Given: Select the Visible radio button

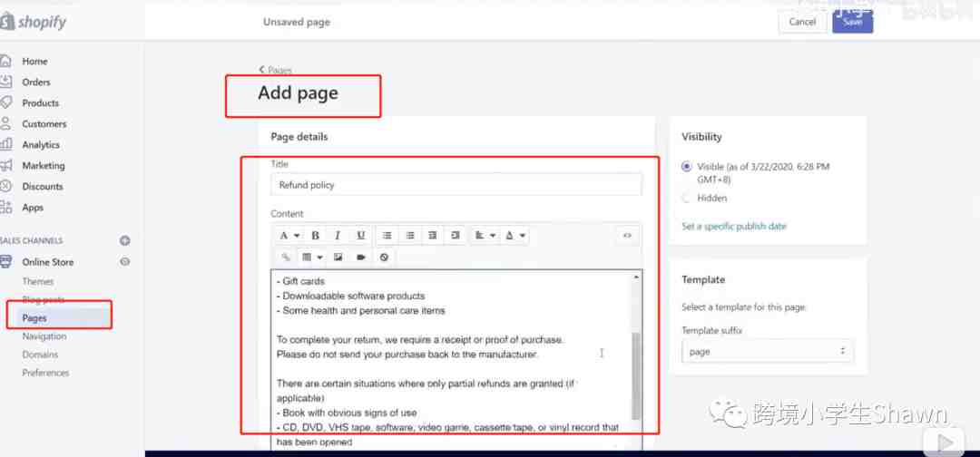Looking at the screenshot, I should pyautogui.click(x=687, y=167).
